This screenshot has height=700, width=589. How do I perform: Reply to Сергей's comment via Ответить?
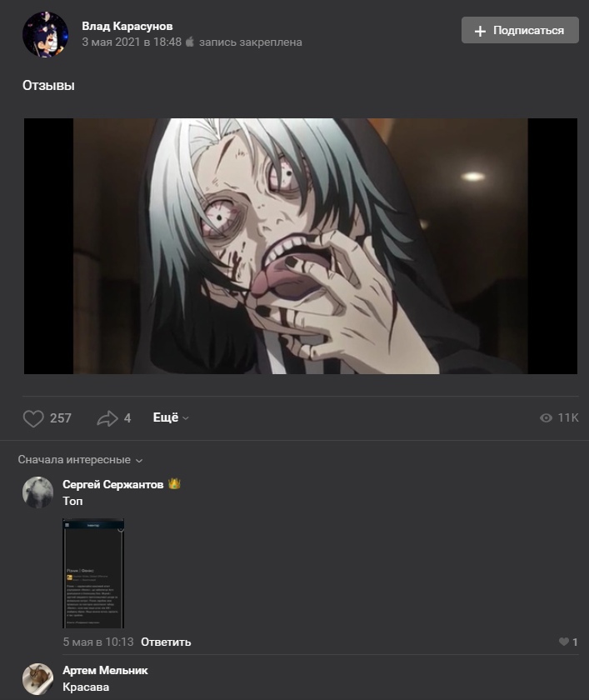point(166,642)
